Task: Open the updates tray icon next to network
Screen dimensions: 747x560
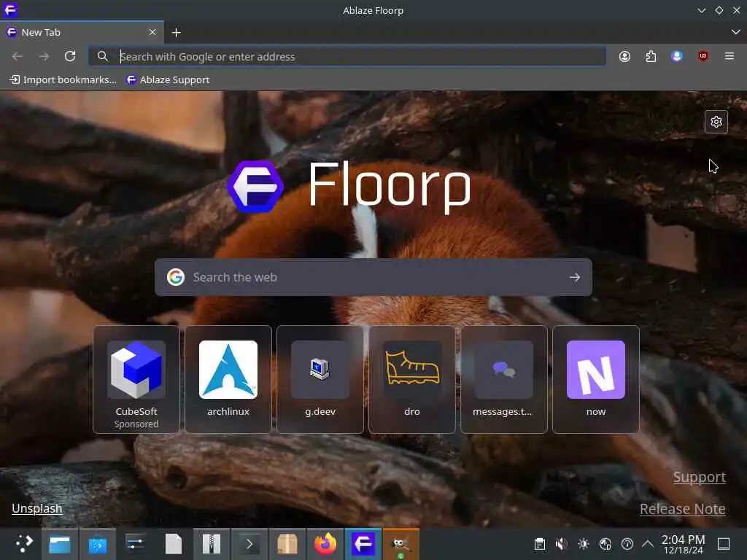Action: pyautogui.click(x=627, y=544)
